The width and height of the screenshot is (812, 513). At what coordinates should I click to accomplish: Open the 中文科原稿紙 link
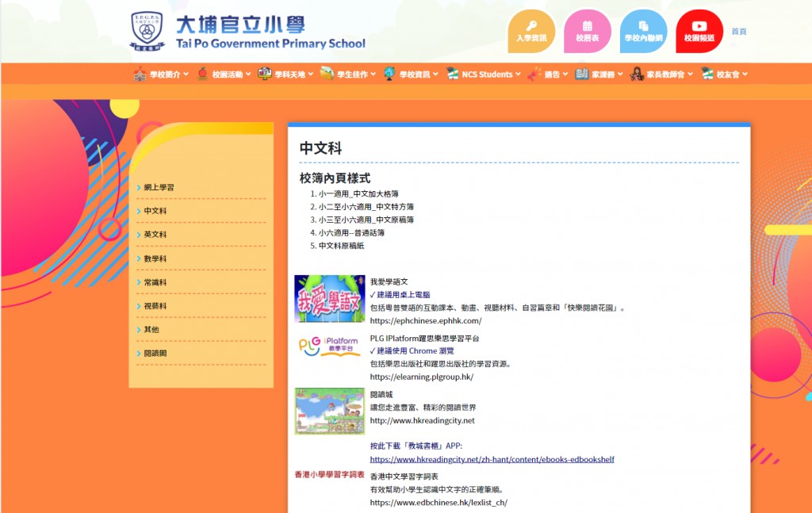pos(341,246)
